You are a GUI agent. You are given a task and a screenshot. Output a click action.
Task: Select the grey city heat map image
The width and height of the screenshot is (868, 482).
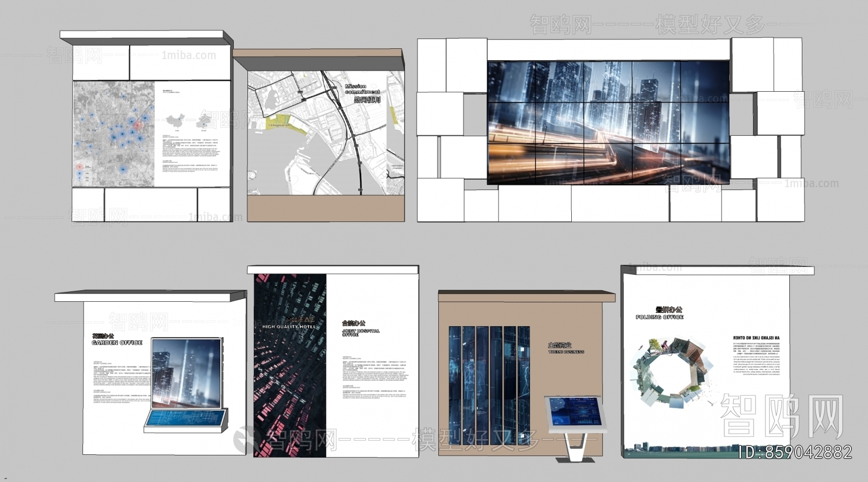[113, 134]
